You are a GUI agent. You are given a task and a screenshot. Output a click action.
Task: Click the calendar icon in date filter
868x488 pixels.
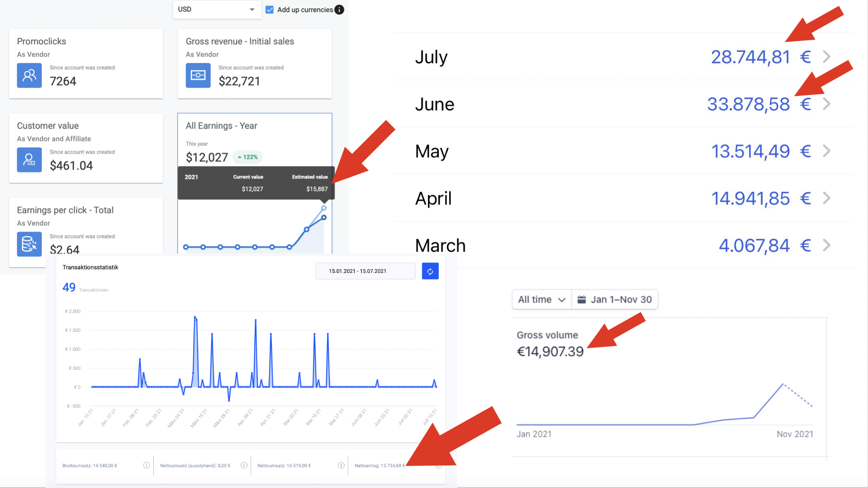point(582,299)
